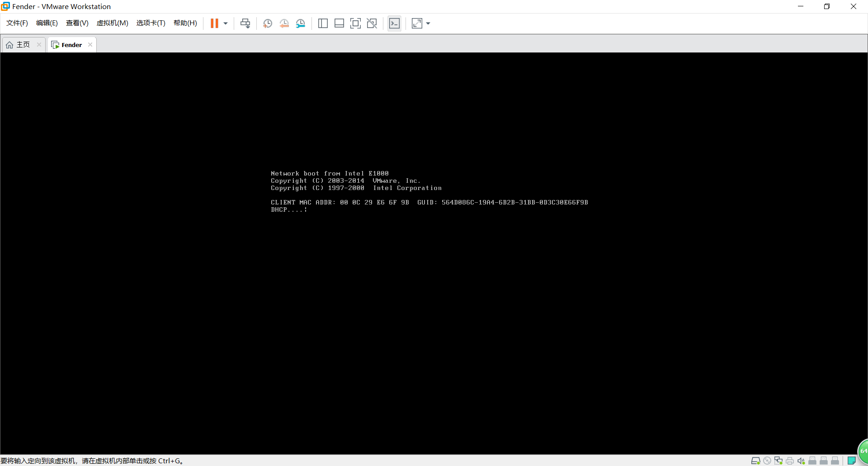Viewport: 868px width, 466px height.
Task: Revert the virtual machine to its snapshot
Action: coord(284,23)
